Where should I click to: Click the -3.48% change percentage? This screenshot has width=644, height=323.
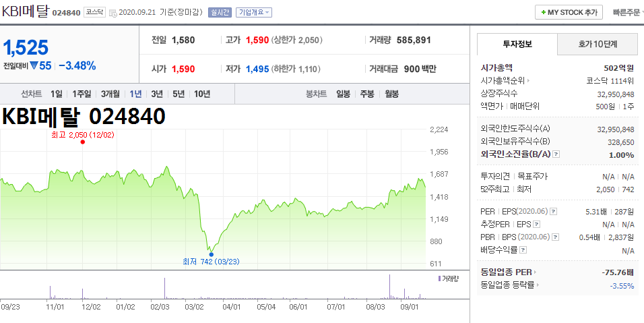[77, 66]
